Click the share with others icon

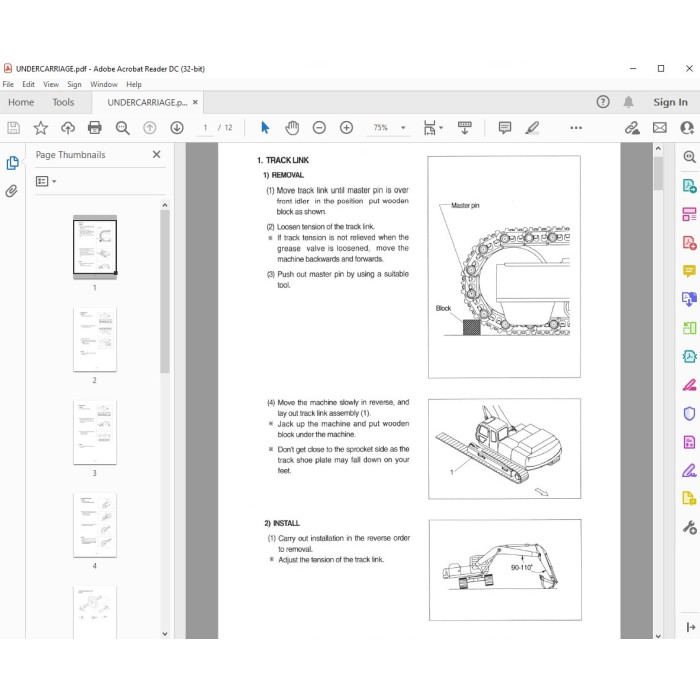687,128
